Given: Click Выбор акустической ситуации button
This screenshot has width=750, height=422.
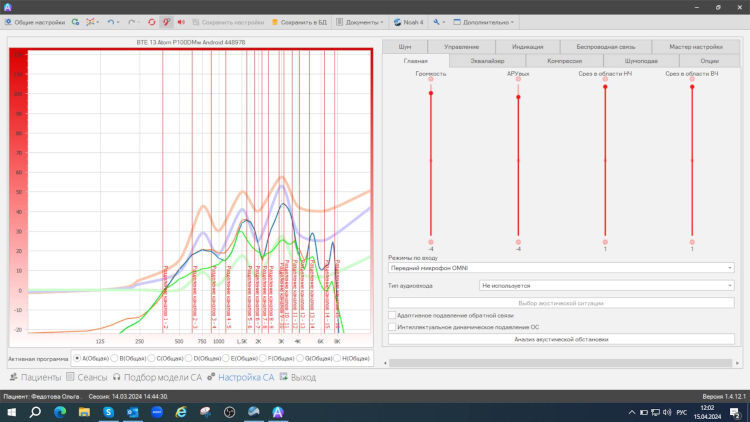Looking at the screenshot, I should coord(561,303).
